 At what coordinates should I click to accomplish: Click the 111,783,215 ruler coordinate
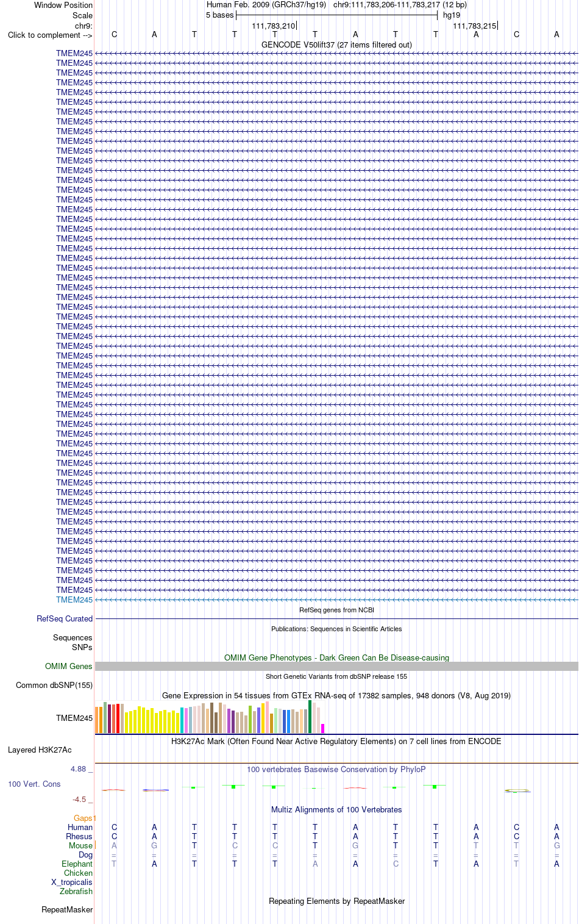pos(474,26)
